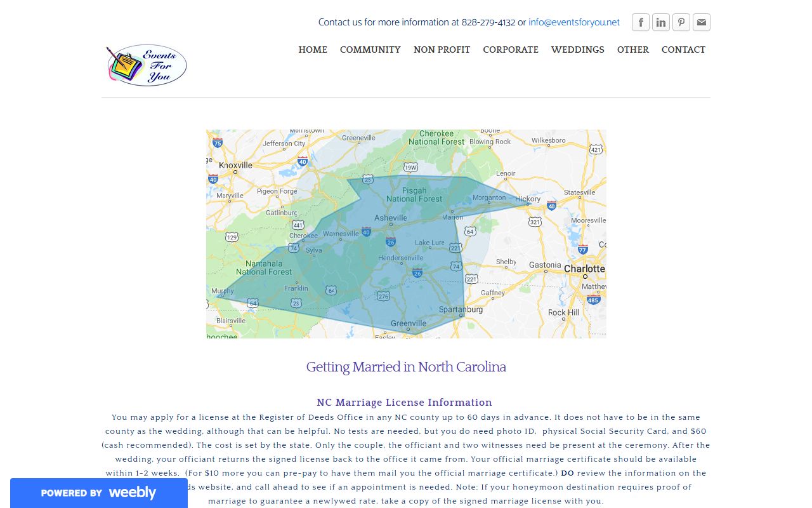Open the COMMUNITY menu item
812x508 pixels.
[370, 50]
